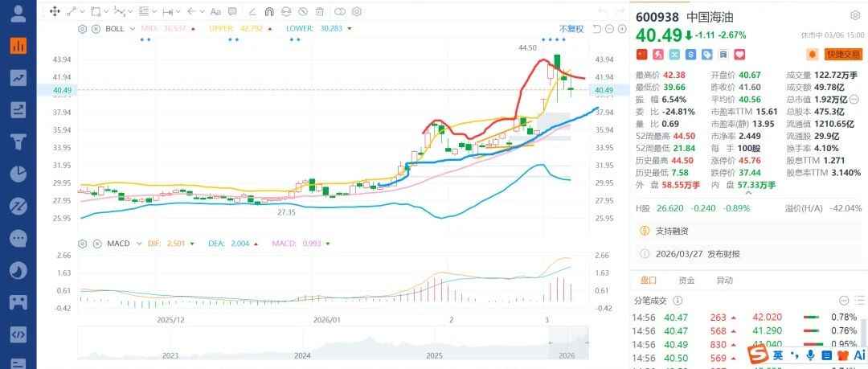The image size is (868, 369).
Task: Add to favorites with heart icon
Action: 739,55
